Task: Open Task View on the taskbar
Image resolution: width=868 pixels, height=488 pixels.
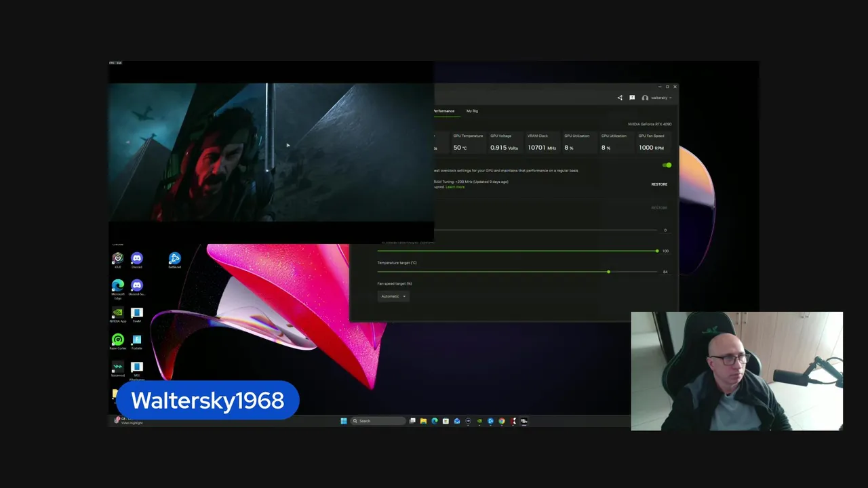Action: tap(412, 421)
